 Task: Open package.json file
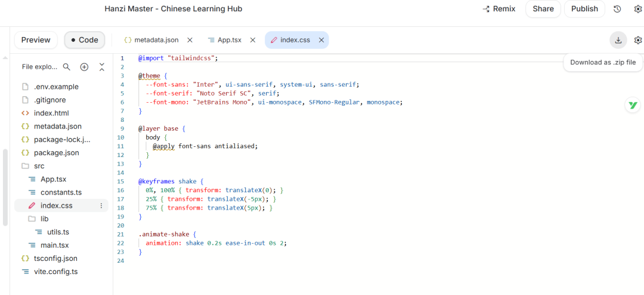(x=56, y=153)
